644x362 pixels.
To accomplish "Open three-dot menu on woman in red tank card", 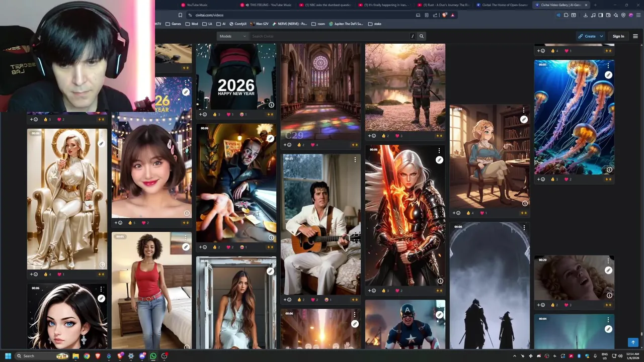I will coord(186,237).
